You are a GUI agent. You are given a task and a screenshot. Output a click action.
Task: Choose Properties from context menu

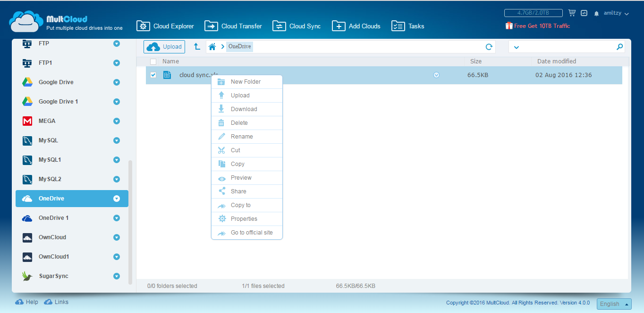coord(247,219)
